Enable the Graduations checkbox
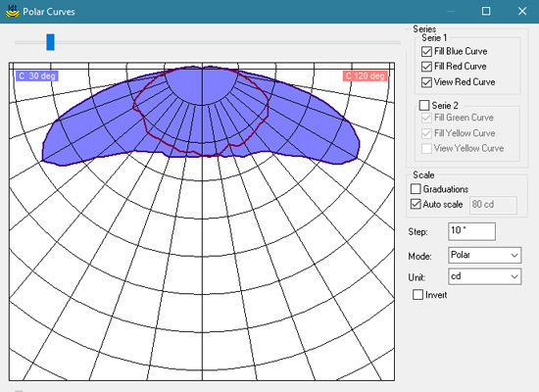The height and width of the screenshot is (392, 539). click(x=416, y=189)
